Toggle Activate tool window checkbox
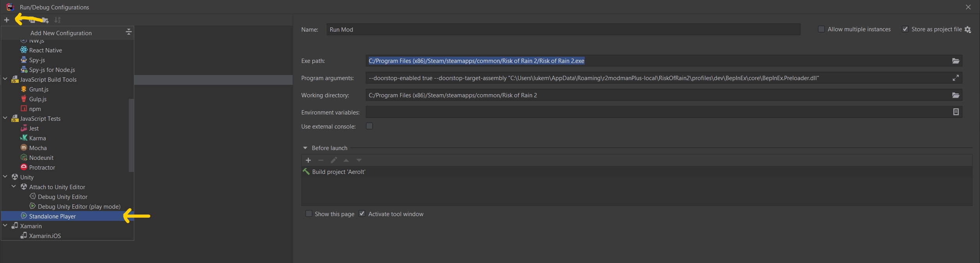This screenshot has height=263, width=980. 362,214
